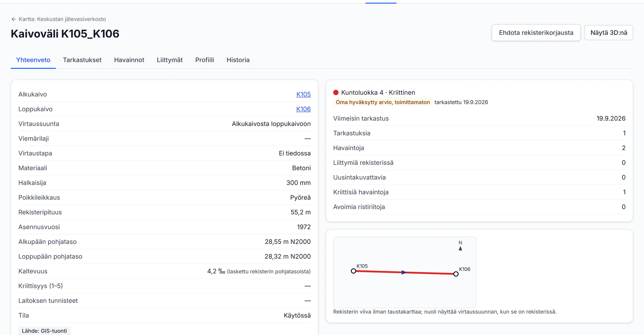View the Profiili tab
644x335 pixels.
pos(204,60)
